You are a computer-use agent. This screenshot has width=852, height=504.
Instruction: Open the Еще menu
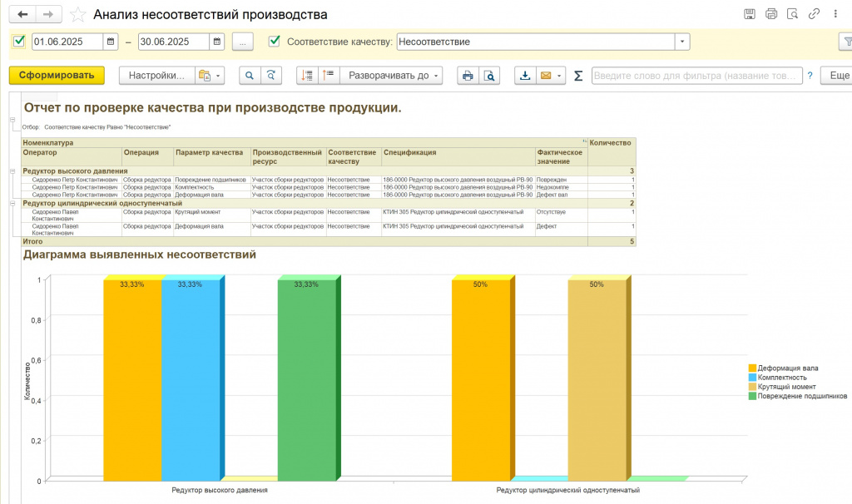coord(837,76)
